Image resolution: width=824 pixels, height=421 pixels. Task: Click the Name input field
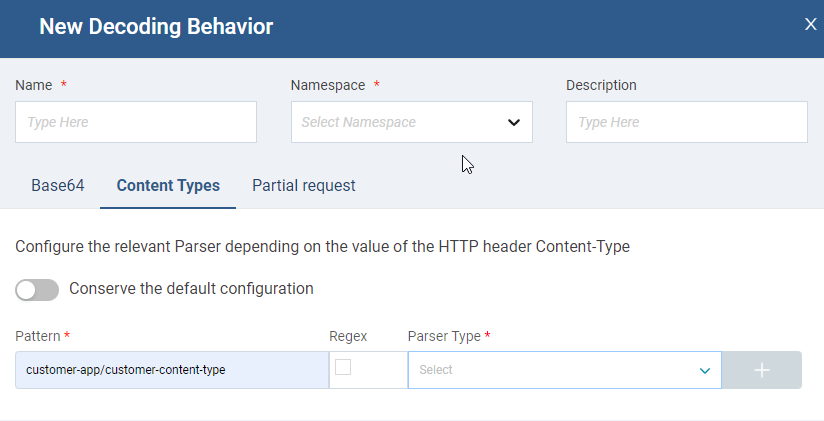pyautogui.click(x=136, y=123)
